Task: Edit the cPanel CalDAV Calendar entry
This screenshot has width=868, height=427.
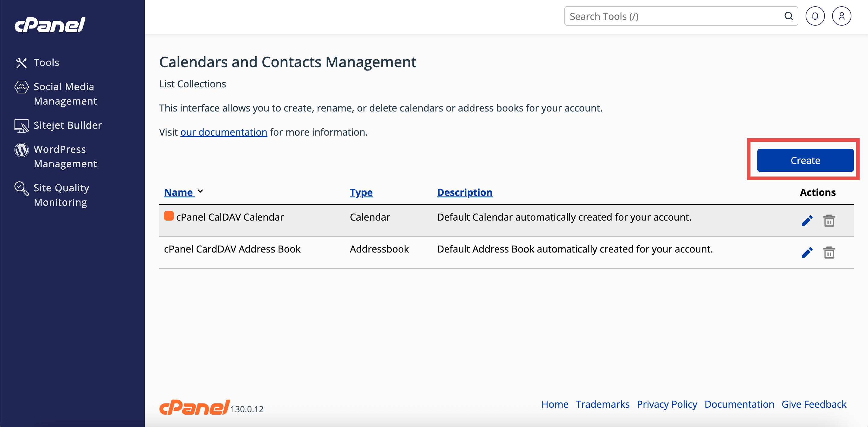Action: (807, 221)
